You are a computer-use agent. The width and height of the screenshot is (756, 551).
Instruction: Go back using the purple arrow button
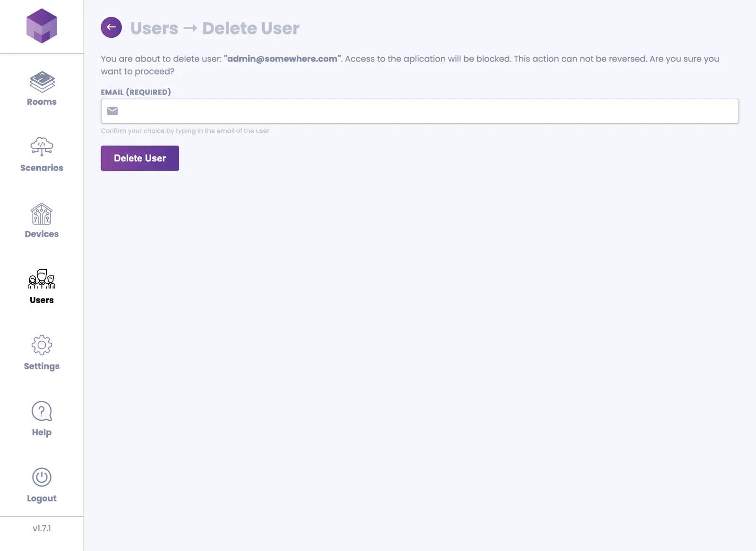[x=111, y=27]
